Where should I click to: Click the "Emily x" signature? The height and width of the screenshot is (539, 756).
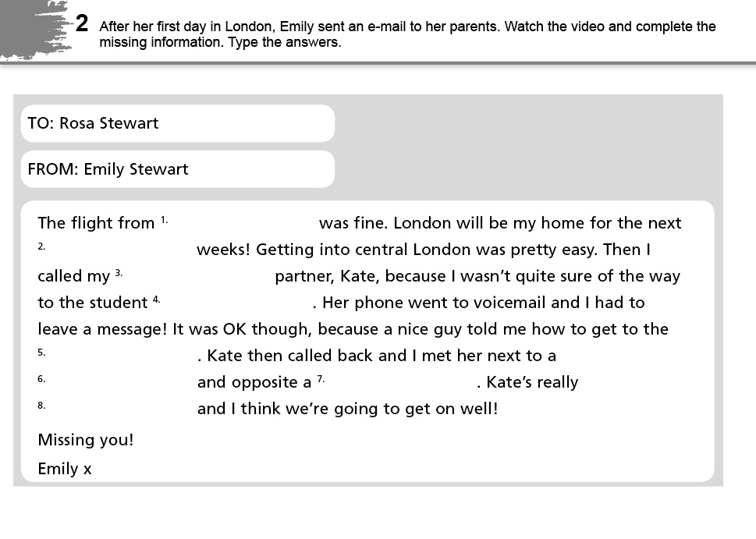tap(65, 469)
